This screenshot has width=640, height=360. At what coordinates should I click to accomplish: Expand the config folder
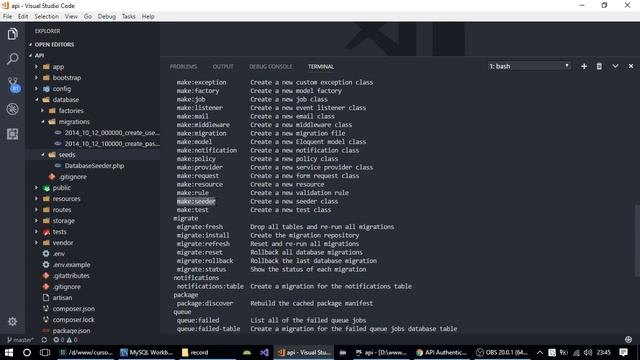93,89
